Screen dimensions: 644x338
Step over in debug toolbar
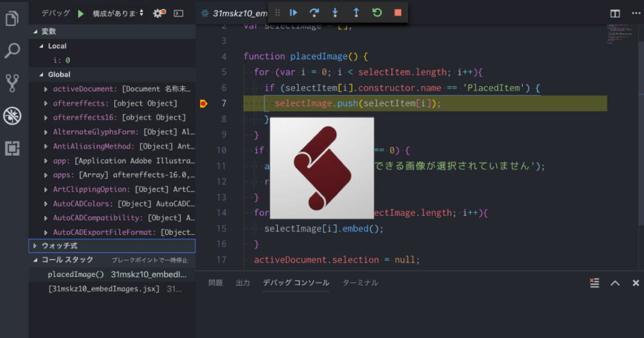click(x=314, y=12)
